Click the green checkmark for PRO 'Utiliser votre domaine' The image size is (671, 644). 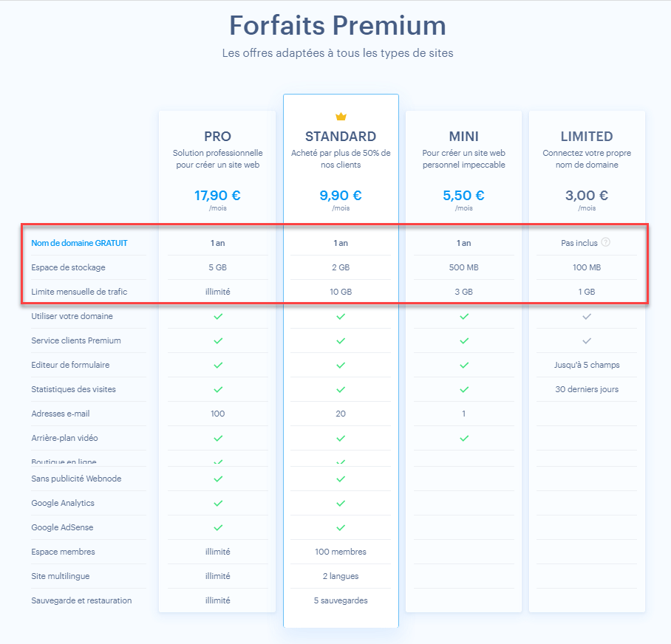pyautogui.click(x=217, y=316)
